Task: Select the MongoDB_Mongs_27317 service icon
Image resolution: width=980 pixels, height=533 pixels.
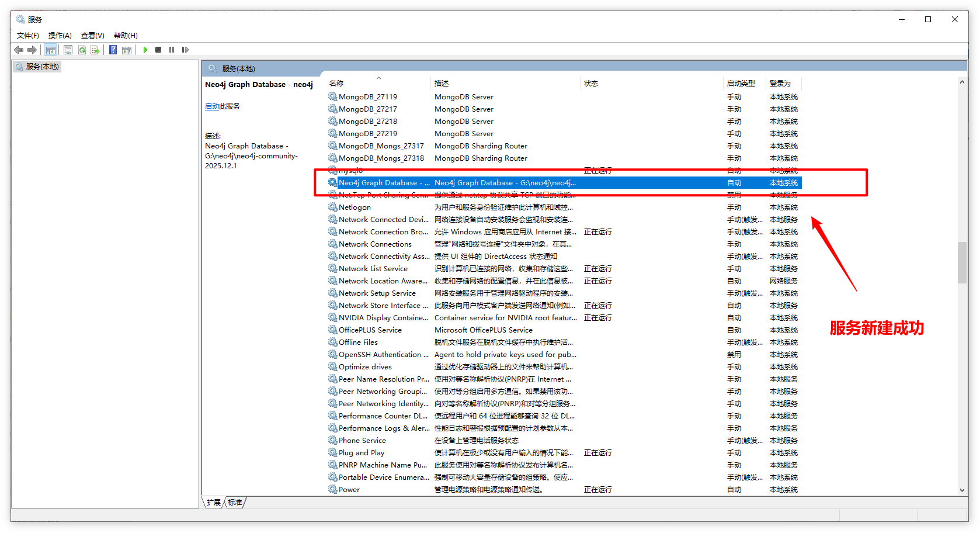Action: click(x=333, y=146)
